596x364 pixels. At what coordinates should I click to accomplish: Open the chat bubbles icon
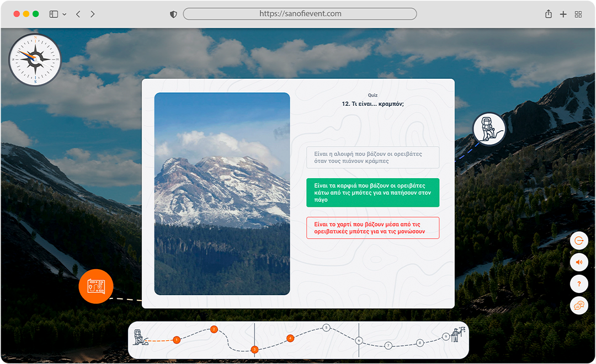click(579, 305)
